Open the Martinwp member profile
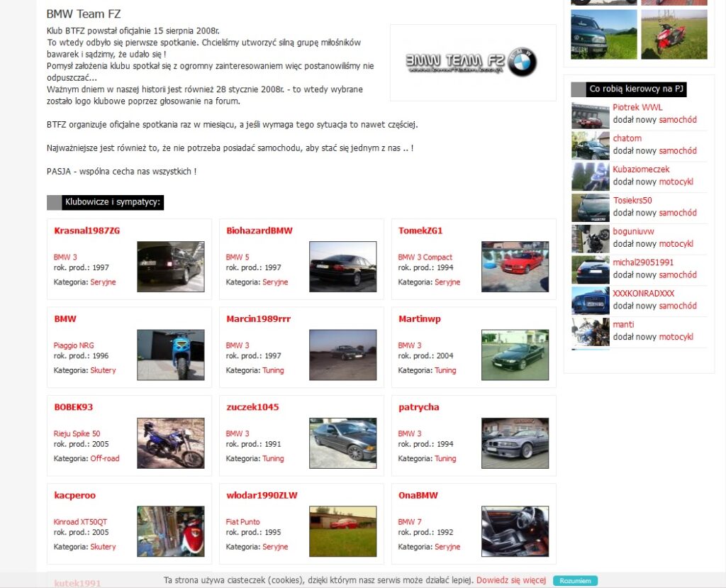The image size is (726, 588). (x=420, y=318)
